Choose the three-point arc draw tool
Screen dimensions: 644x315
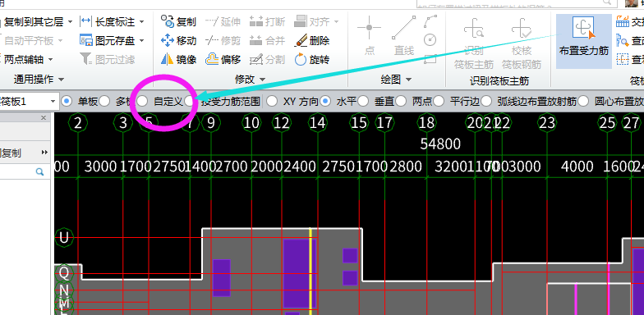click(x=430, y=21)
